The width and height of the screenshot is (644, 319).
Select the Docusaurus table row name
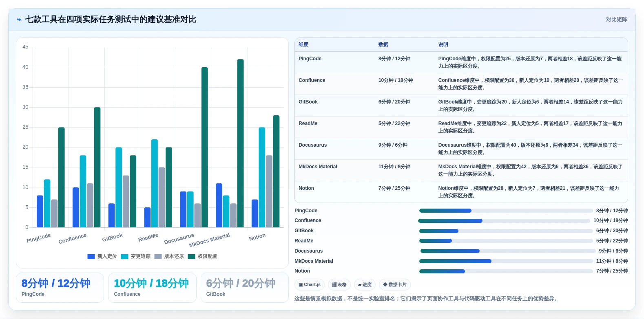point(313,145)
